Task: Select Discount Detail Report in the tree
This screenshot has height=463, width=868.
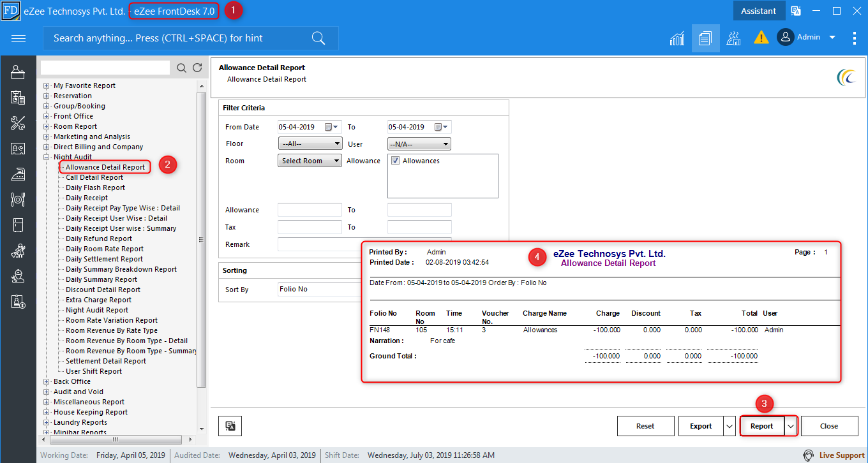Action: pos(103,290)
